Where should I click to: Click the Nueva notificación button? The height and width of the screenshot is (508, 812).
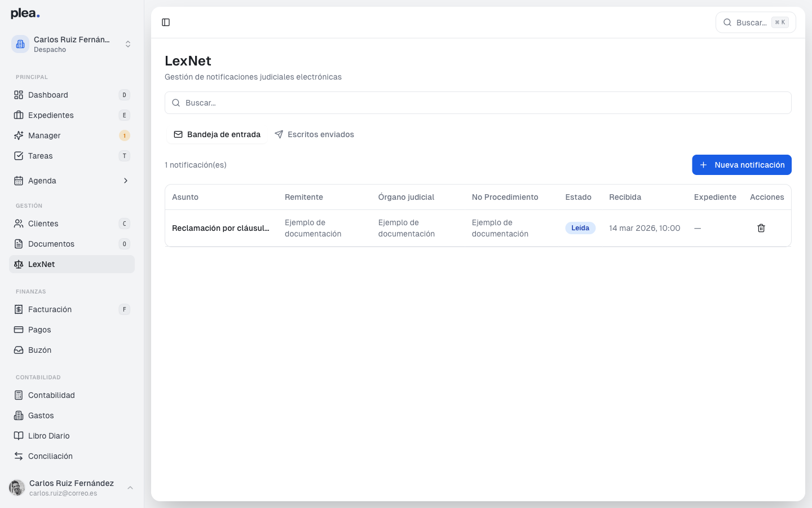[742, 165]
